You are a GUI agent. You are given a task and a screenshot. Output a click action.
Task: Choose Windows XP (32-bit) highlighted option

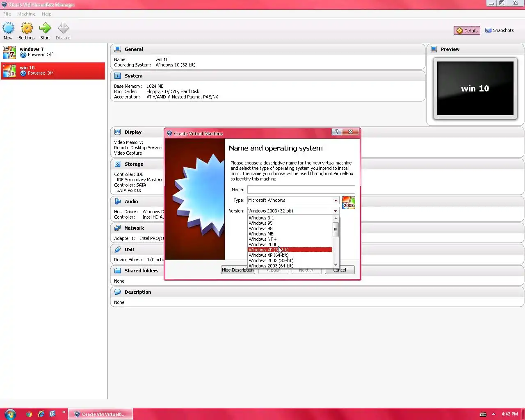290,250
